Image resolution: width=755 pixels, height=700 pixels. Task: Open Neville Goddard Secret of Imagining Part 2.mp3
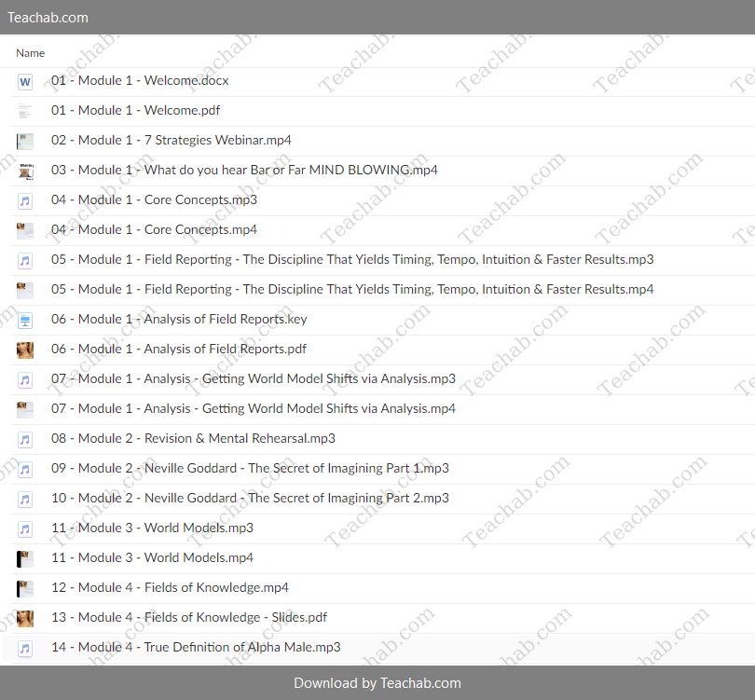tap(250, 499)
